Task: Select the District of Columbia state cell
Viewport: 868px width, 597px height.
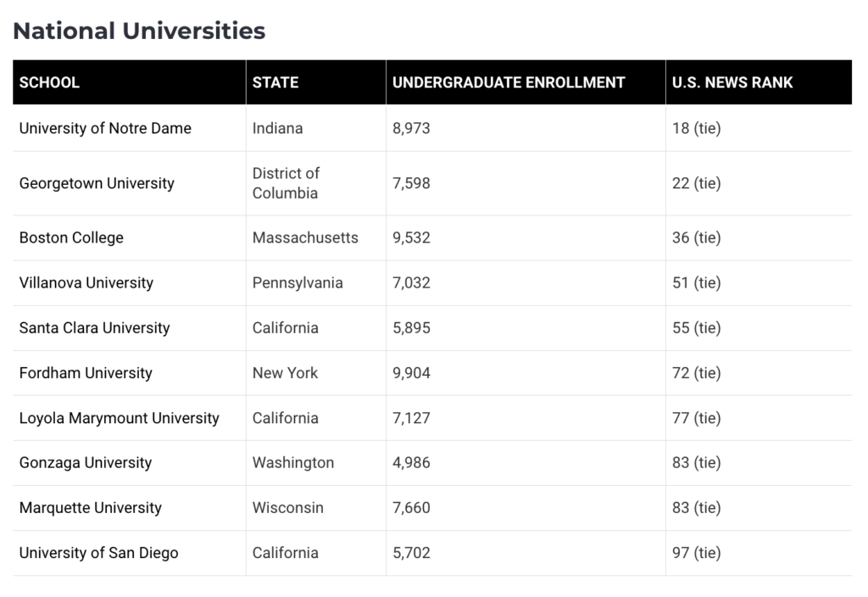Action: click(x=287, y=183)
